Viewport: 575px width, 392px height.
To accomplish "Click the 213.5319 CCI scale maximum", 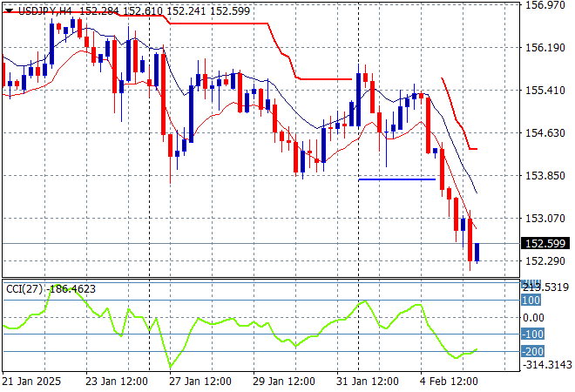I will [x=546, y=287].
